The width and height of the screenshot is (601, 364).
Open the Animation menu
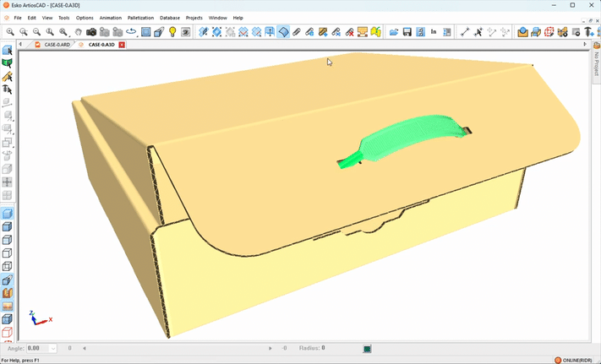[x=111, y=18]
